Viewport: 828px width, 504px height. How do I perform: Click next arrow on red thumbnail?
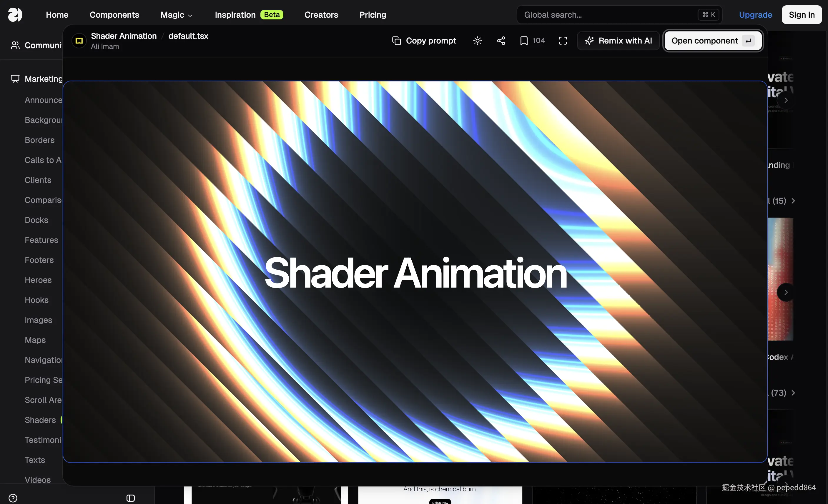tap(786, 292)
